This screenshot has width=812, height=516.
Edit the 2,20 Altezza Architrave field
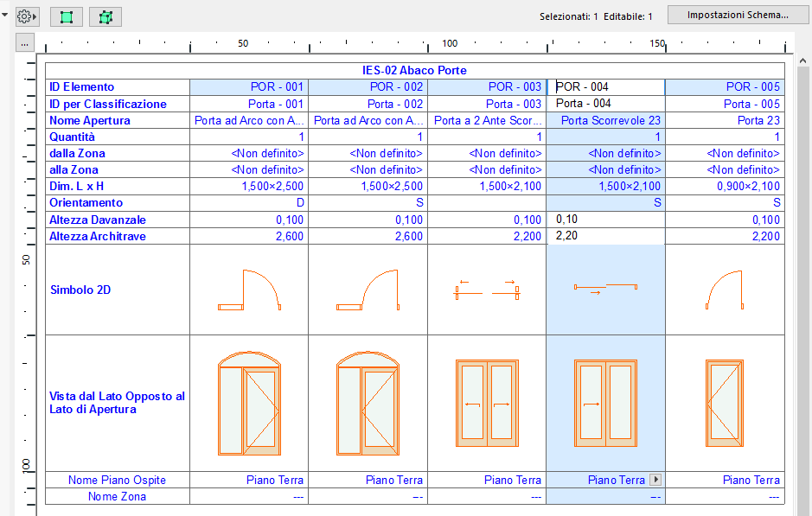(x=606, y=236)
